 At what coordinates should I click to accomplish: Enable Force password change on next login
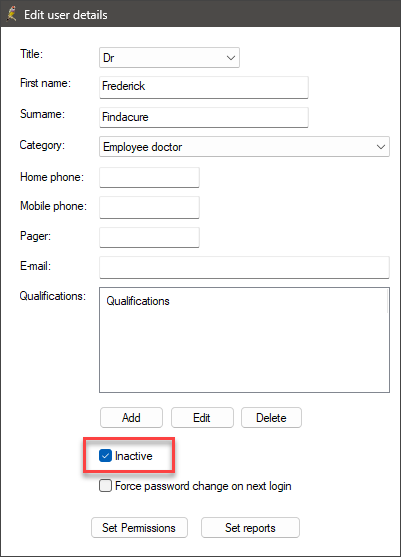(x=105, y=486)
